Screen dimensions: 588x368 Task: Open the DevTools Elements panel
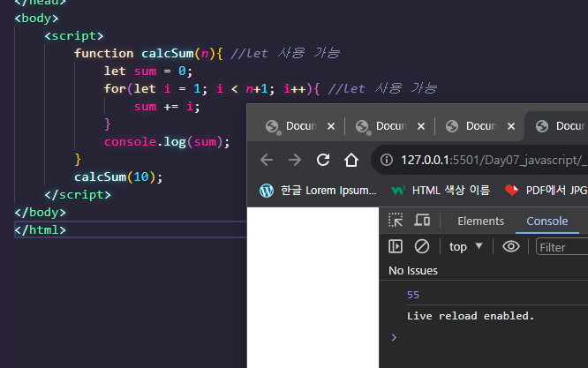[x=480, y=222]
